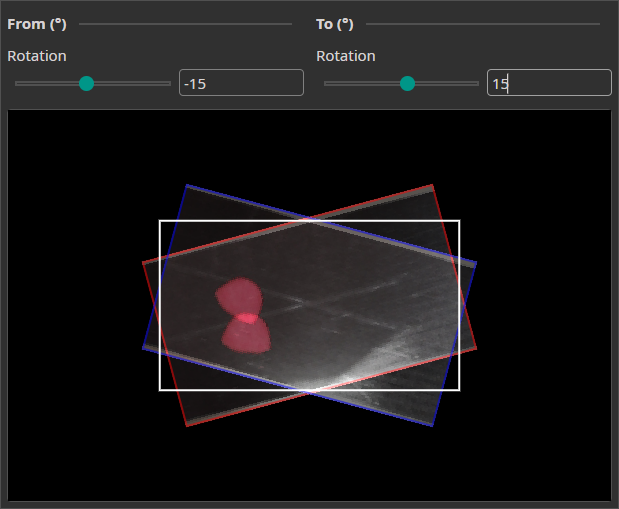Click the bottom-right corner of the blue rectangle
This screenshot has height=509, width=619.
coord(432,425)
